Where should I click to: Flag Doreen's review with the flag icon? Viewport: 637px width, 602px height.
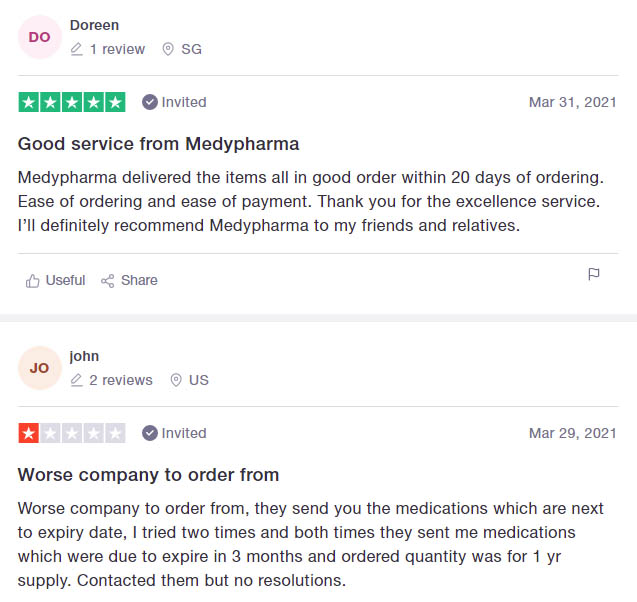click(x=594, y=274)
